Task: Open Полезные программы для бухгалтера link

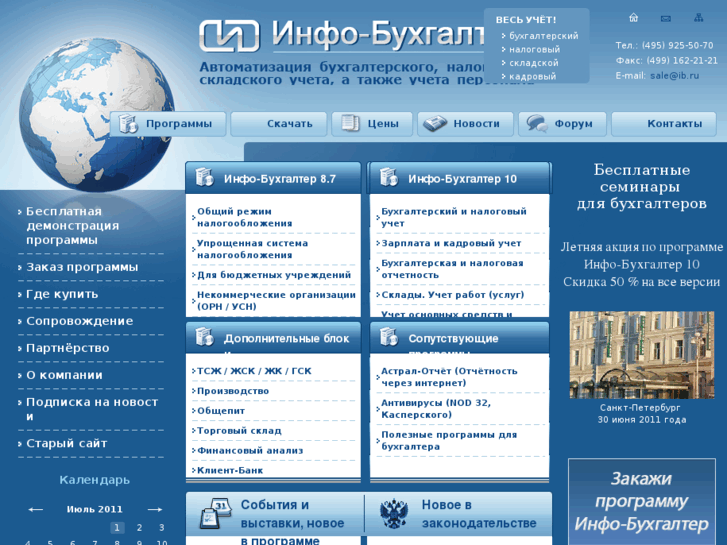Action: (449, 441)
